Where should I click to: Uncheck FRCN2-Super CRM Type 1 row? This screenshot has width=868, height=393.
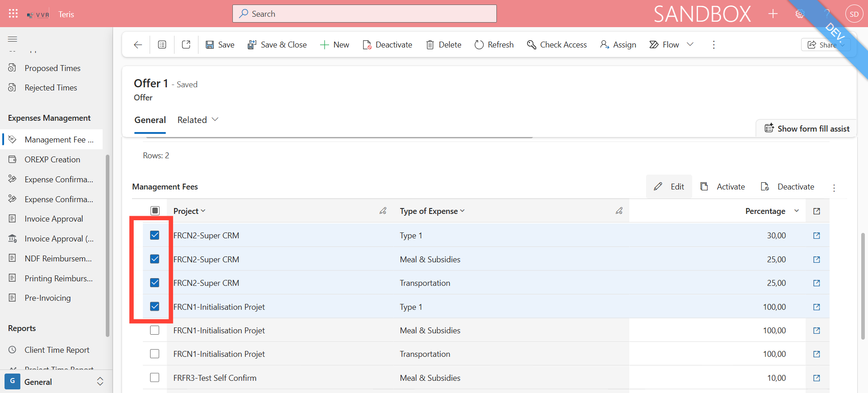(x=155, y=235)
